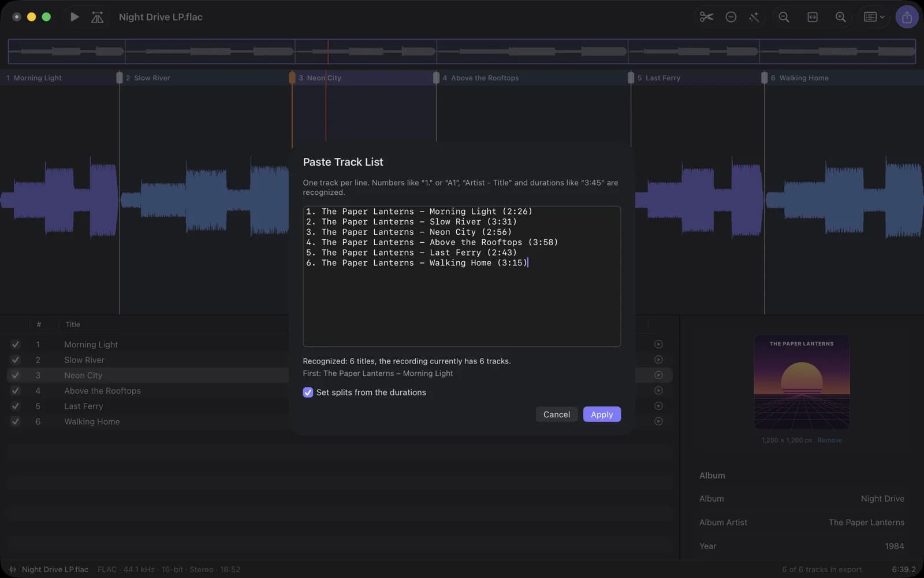The width and height of the screenshot is (924, 578).
Task: Click the Year value 1984
Action: [x=894, y=546]
